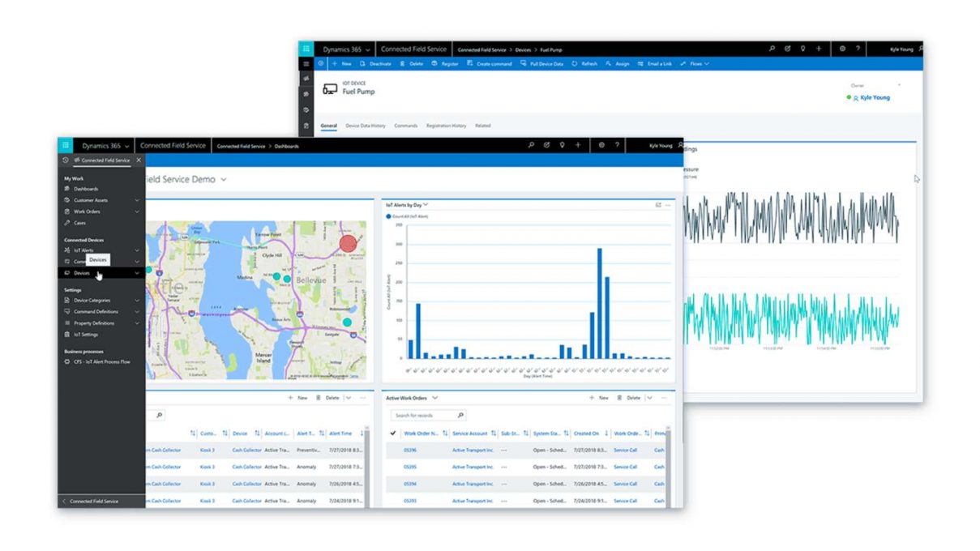Expand Customer Assets chevron in sidebar

tap(137, 200)
